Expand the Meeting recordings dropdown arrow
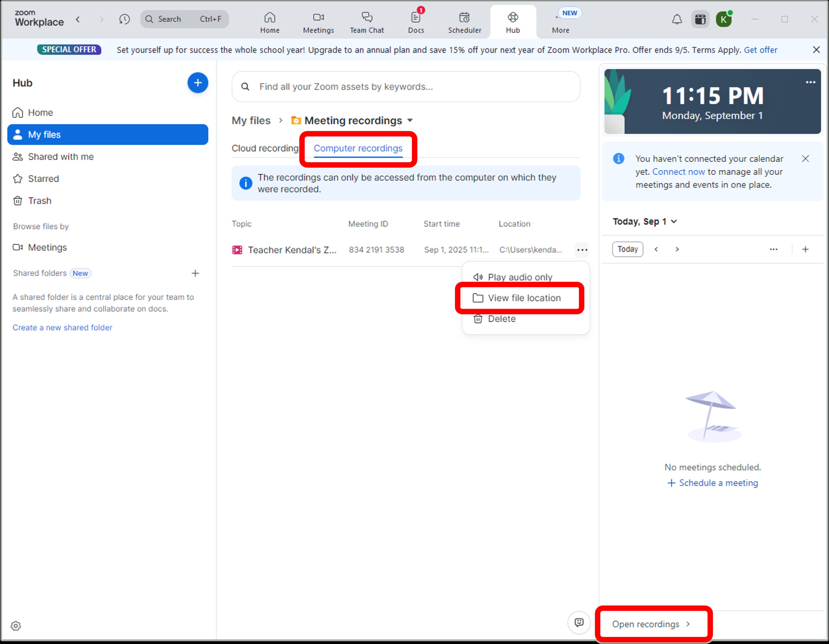The image size is (829, 644). point(410,121)
